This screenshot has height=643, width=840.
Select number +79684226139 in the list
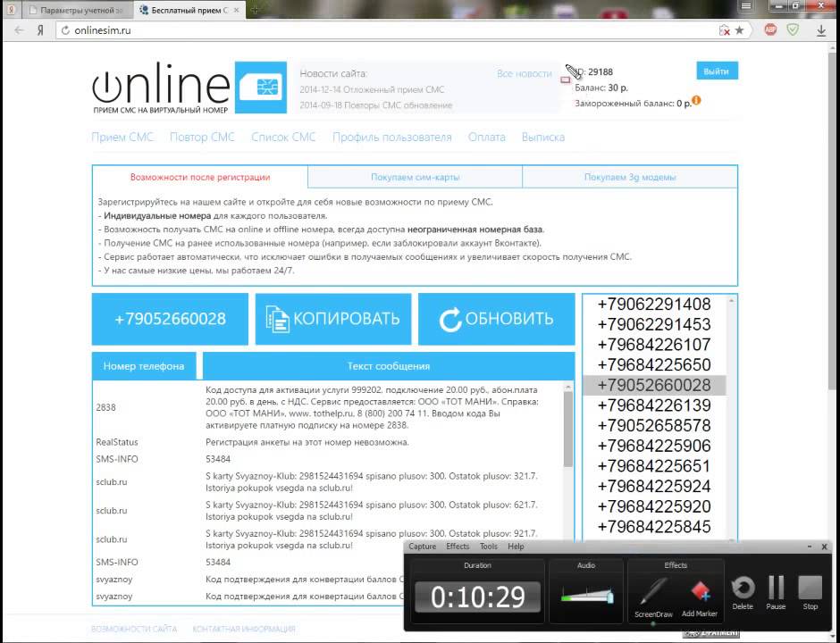653,405
